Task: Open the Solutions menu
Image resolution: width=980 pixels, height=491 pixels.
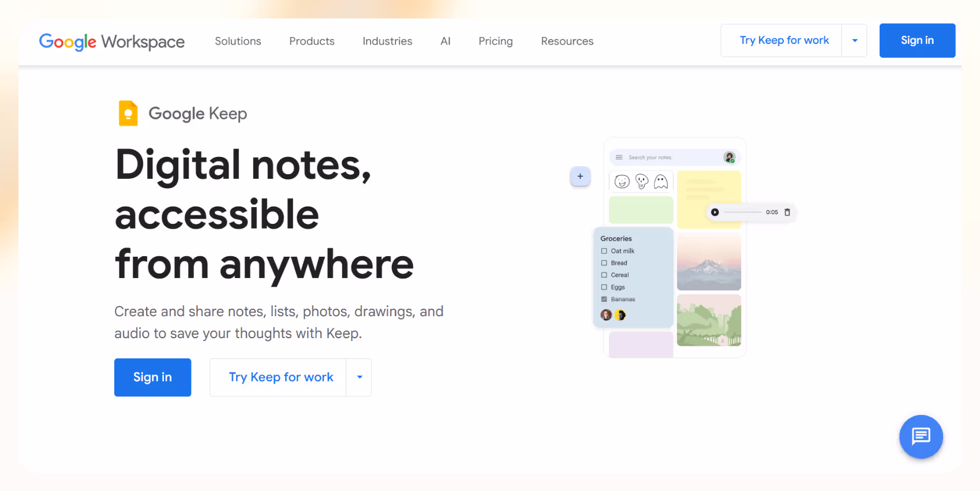Action: tap(238, 42)
